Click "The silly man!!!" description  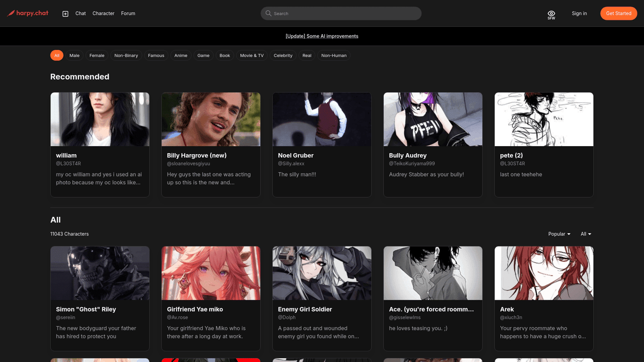[297, 174]
